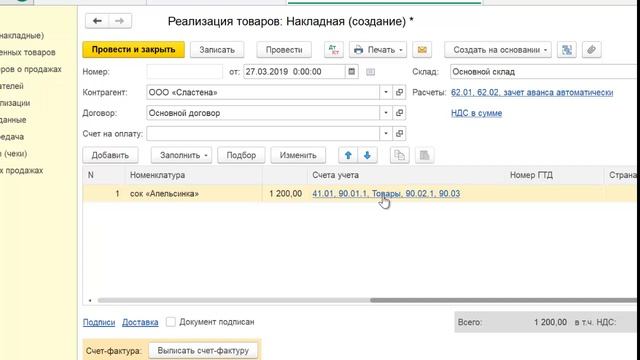This screenshot has width=640, height=360.
Task: Click the Склад field Основной склад
Action: [x=544, y=71]
